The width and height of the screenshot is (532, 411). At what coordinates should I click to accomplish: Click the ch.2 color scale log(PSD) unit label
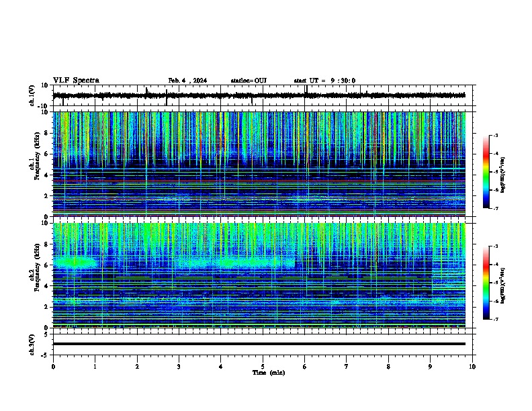point(502,285)
